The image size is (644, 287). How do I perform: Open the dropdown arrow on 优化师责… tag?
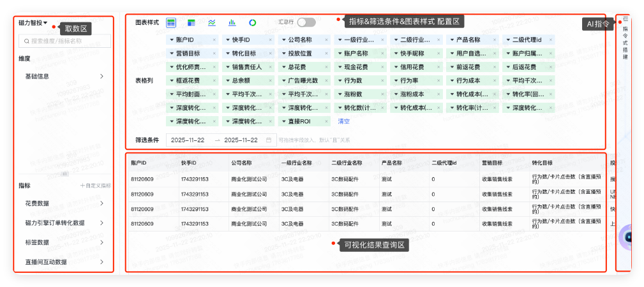click(x=172, y=67)
